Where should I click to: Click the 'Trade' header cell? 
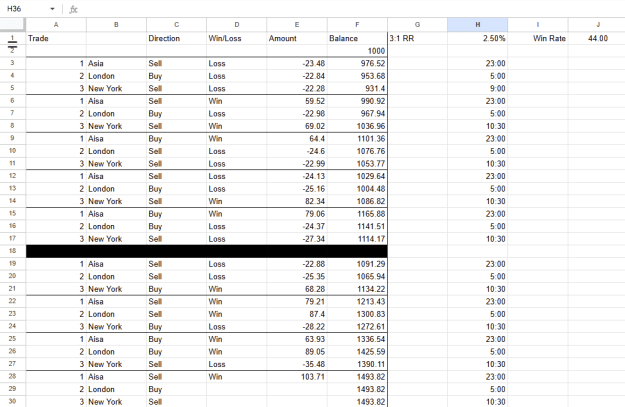coord(56,38)
